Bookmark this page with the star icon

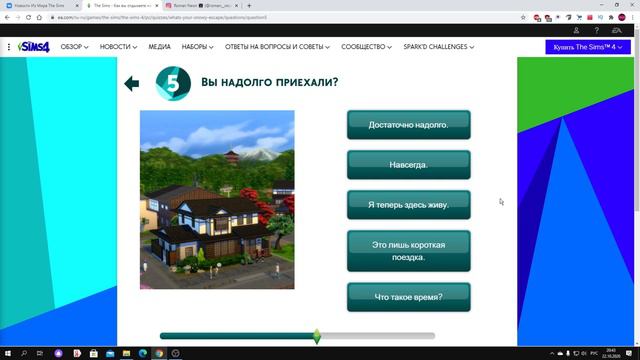(x=523, y=18)
